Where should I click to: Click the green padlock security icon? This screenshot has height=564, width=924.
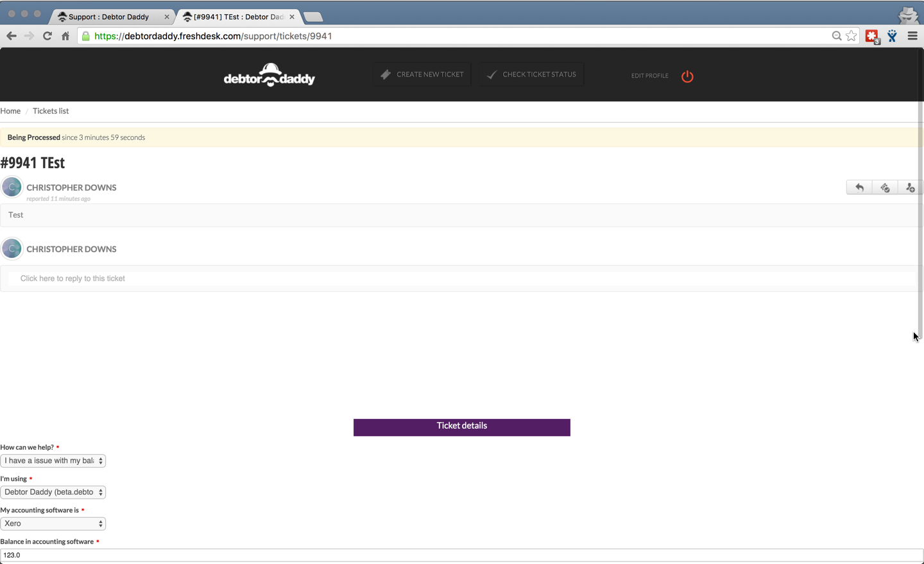tap(86, 36)
